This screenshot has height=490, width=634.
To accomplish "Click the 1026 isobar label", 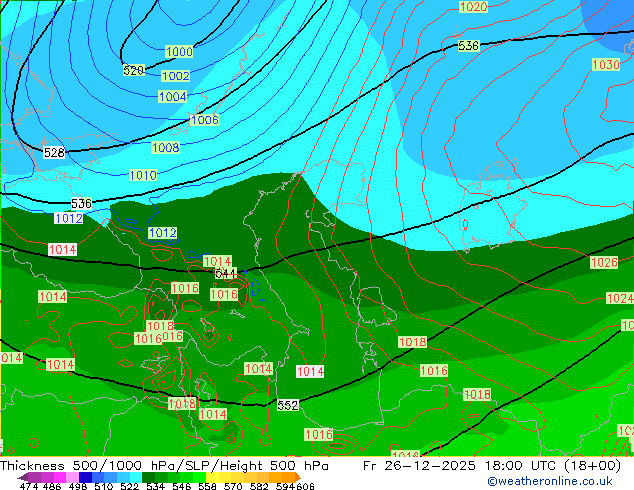I will pyautogui.click(x=604, y=262).
